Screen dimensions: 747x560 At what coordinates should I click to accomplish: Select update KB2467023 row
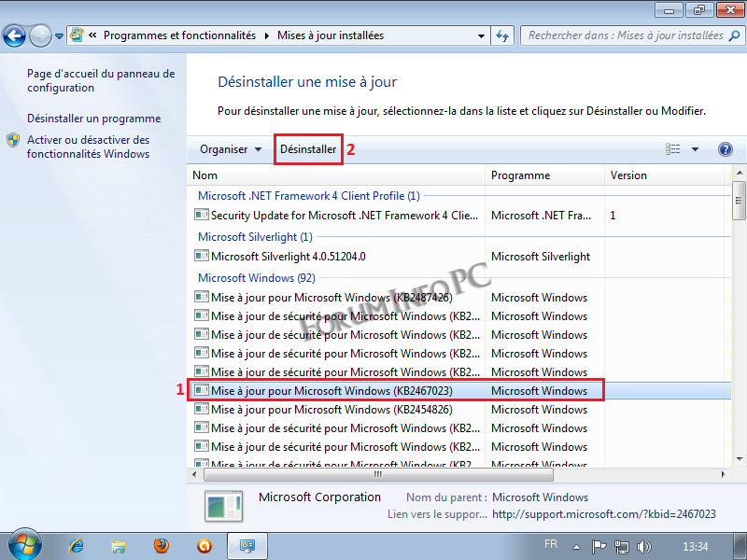459,391
